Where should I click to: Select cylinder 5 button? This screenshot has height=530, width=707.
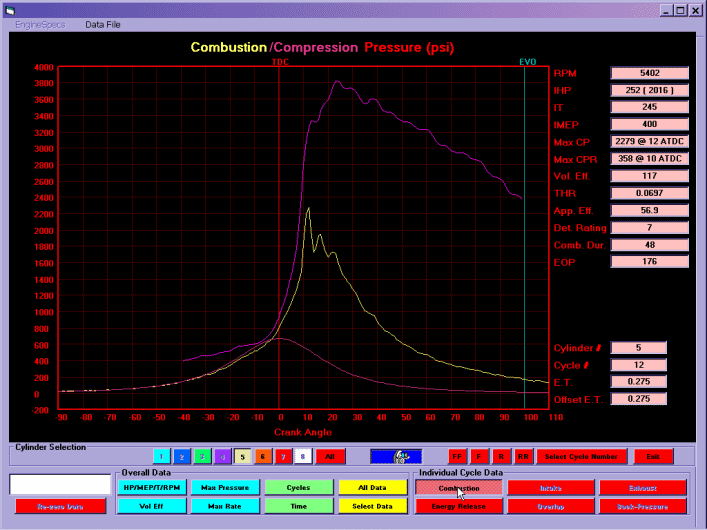tap(243, 456)
